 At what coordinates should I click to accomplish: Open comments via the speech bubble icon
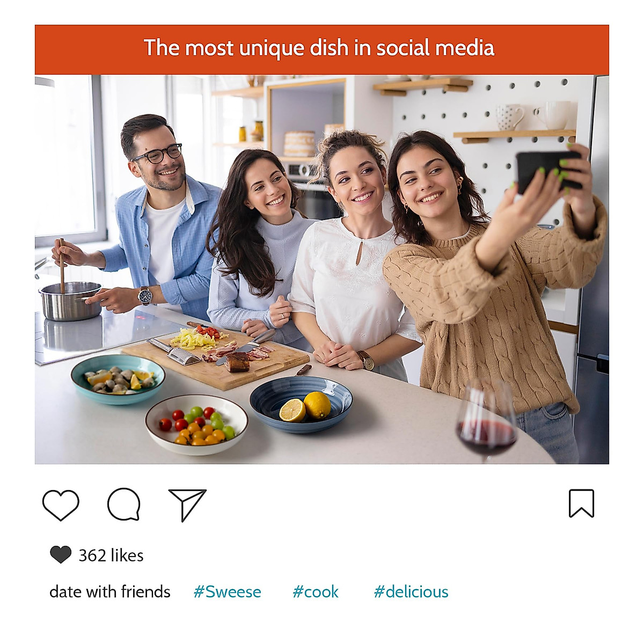(x=124, y=504)
